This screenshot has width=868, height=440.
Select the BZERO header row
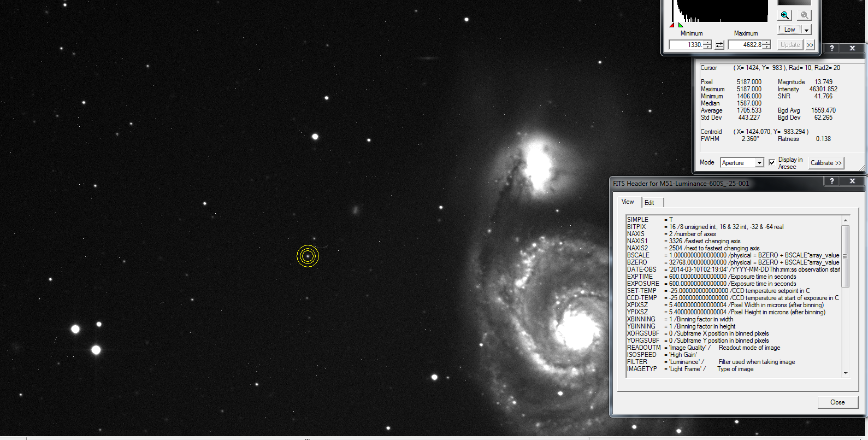click(x=733, y=262)
